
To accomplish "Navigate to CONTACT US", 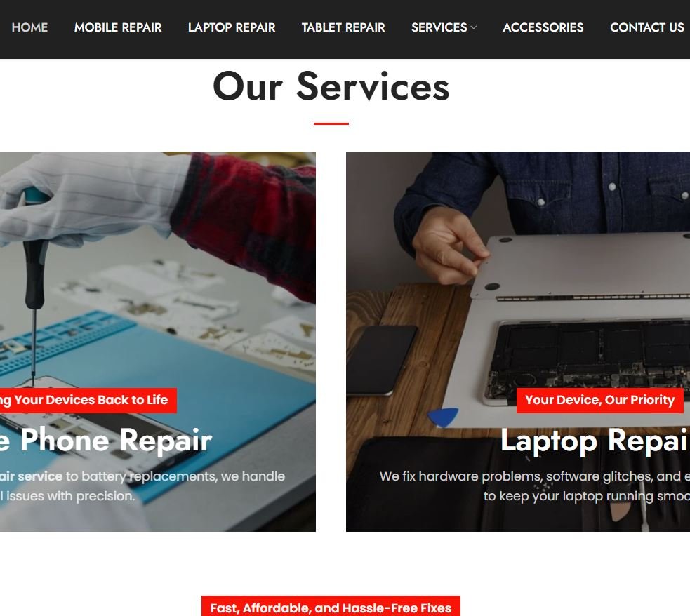I will click(x=647, y=27).
